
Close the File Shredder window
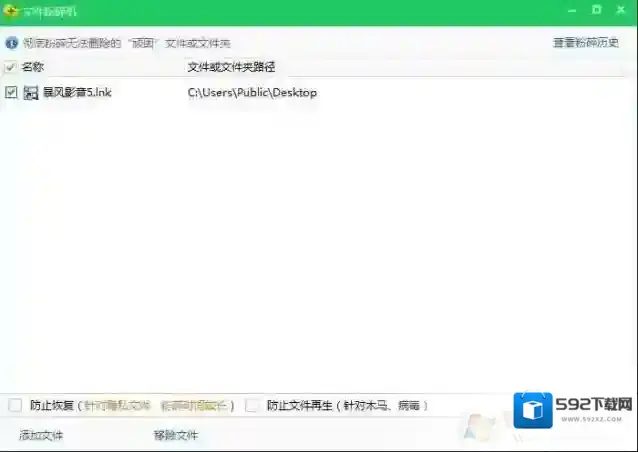pos(621,11)
